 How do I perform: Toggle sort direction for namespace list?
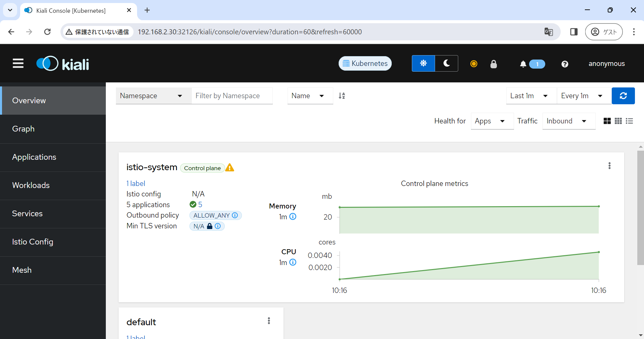[x=342, y=96]
